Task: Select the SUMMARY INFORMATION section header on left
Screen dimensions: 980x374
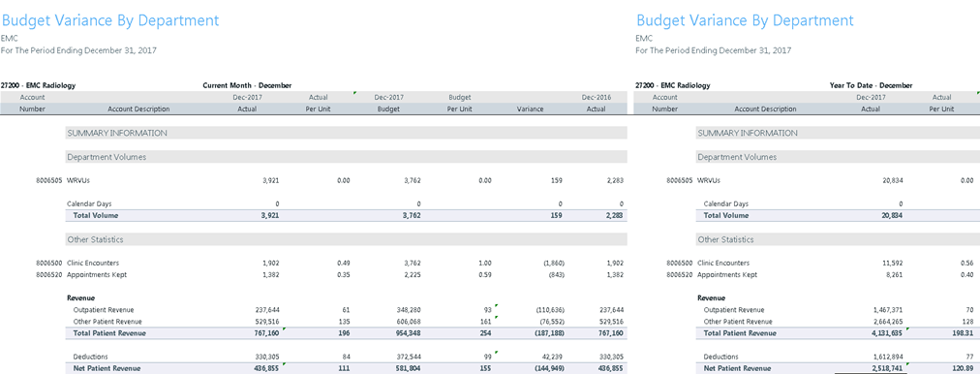Action: pyautogui.click(x=346, y=133)
